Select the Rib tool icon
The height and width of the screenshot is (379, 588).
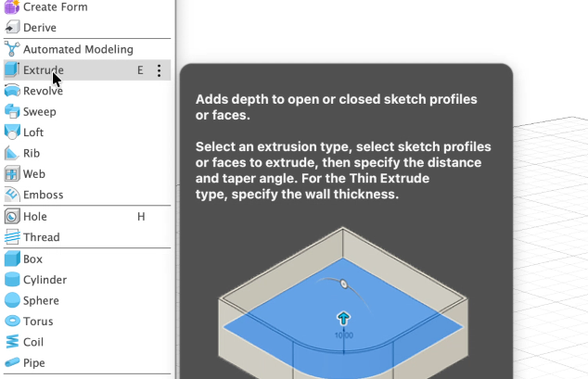[x=12, y=153]
